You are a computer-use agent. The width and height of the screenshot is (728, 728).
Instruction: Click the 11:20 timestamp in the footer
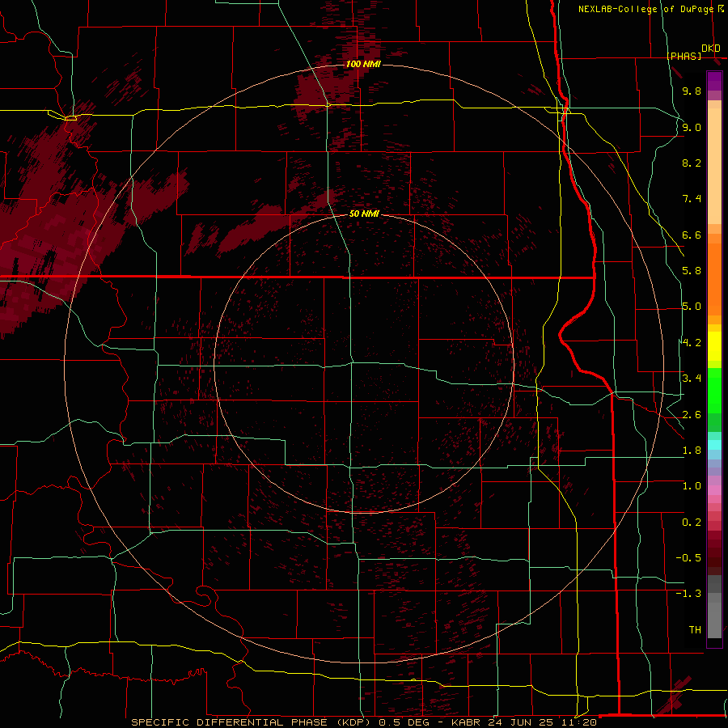(578, 722)
